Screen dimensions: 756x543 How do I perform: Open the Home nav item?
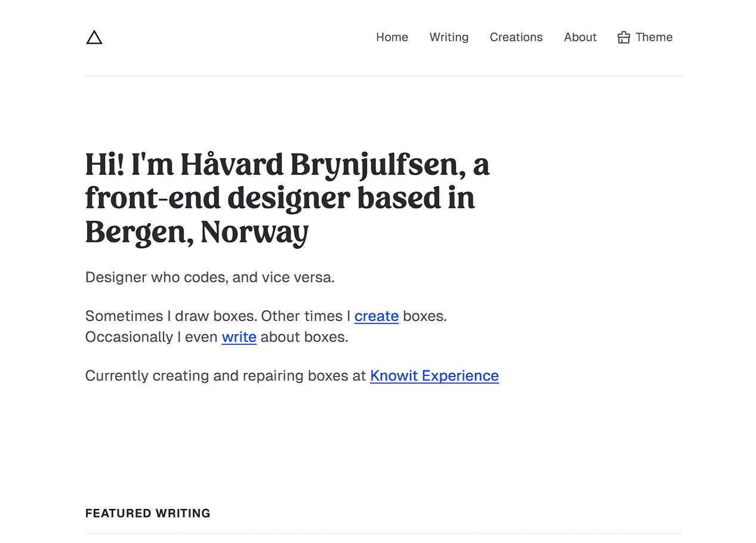point(392,37)
